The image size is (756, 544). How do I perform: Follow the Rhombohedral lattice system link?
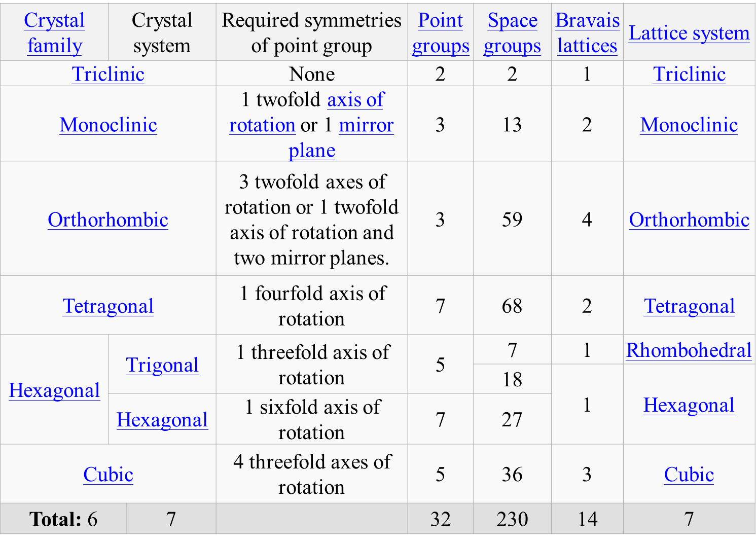(x=689, y=350)
